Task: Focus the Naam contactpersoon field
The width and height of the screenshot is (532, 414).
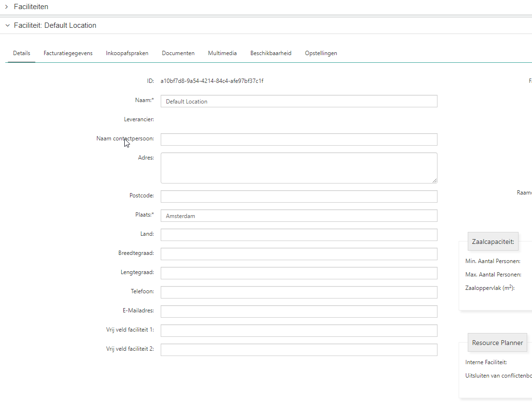Action: (298, 139)
